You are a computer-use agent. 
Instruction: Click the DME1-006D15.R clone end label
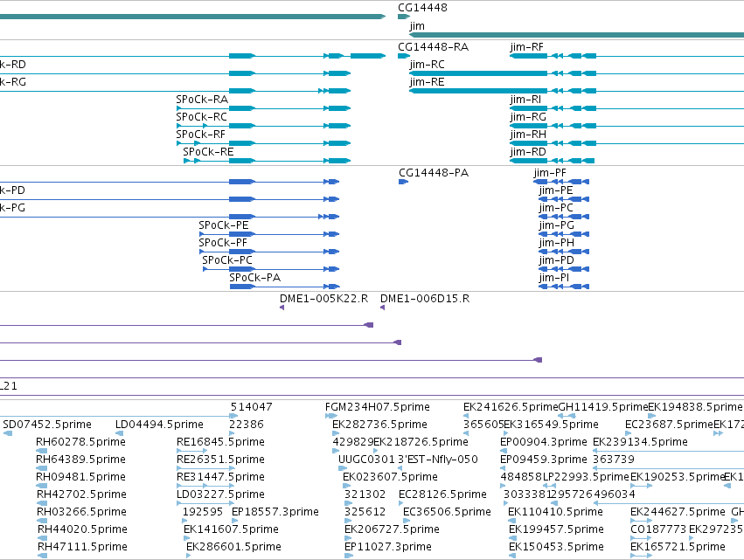pos(425,299)
